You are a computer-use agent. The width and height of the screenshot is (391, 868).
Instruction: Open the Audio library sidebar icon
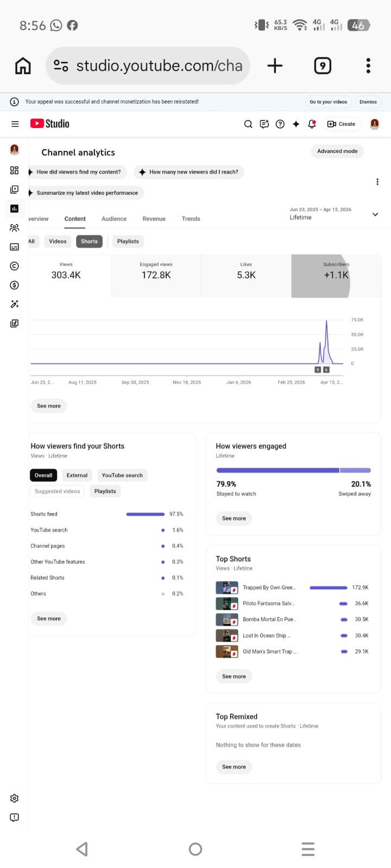15,323
